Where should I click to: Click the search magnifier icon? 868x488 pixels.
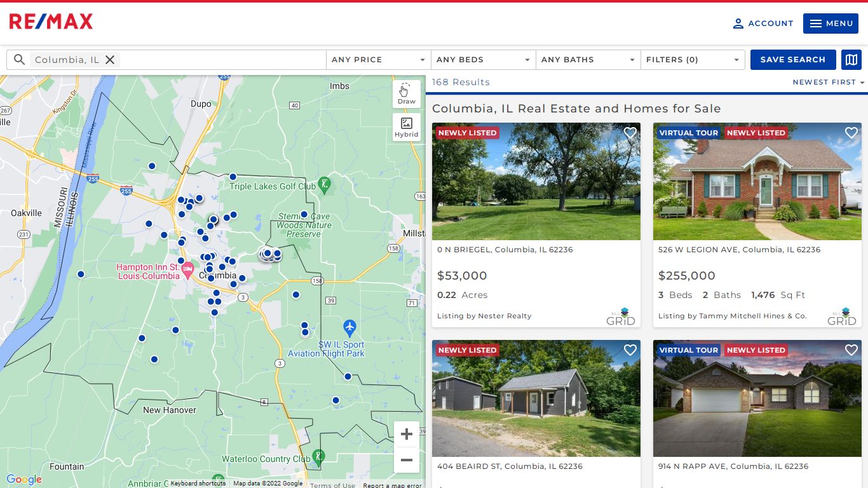[19, 60]
